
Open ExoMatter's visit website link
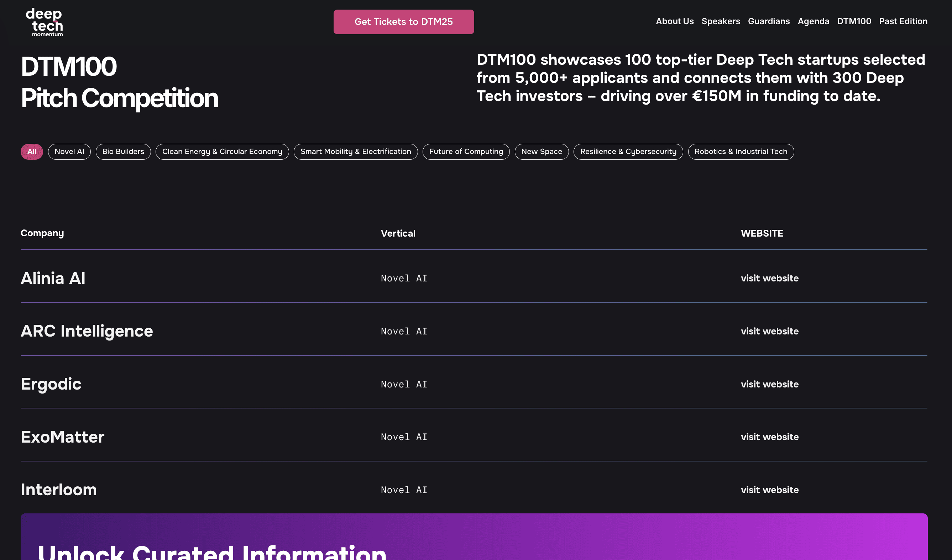(x=769, y=437)
